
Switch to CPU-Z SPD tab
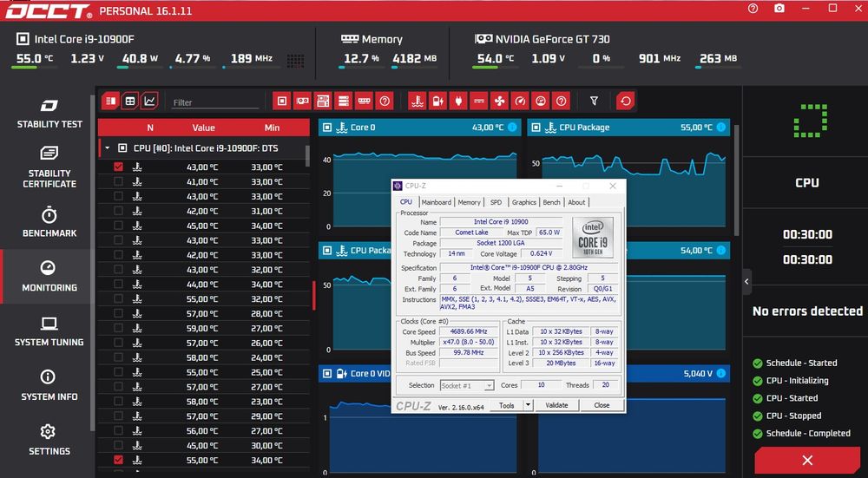(x=496, y=202)
